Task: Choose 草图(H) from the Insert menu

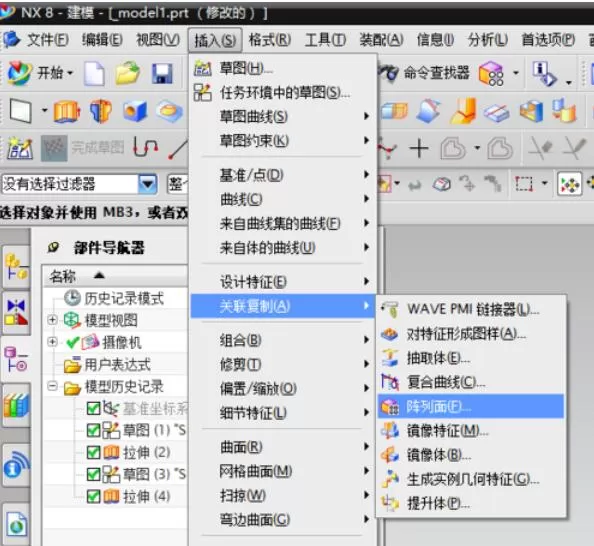Action: tap(283, 68)
